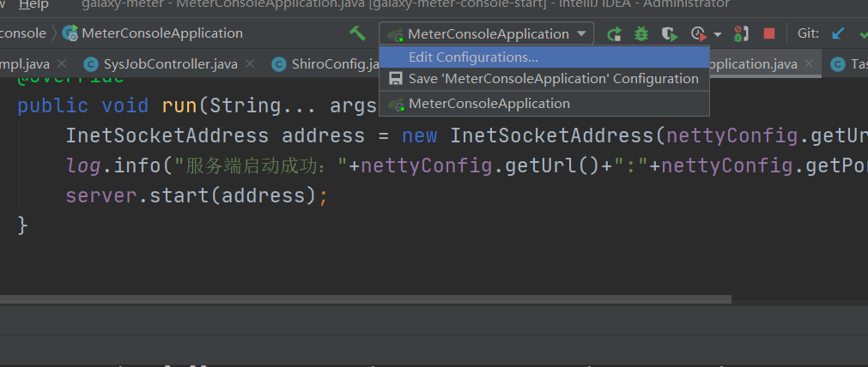Close the leftmost mpl.java tab

(x=62, y=63)
